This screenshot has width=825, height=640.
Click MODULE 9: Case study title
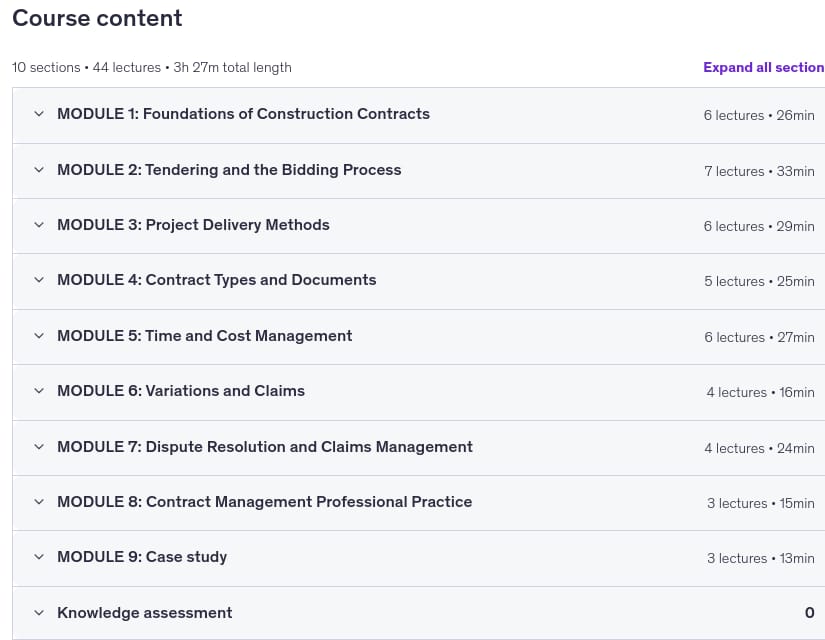(142, 557)
